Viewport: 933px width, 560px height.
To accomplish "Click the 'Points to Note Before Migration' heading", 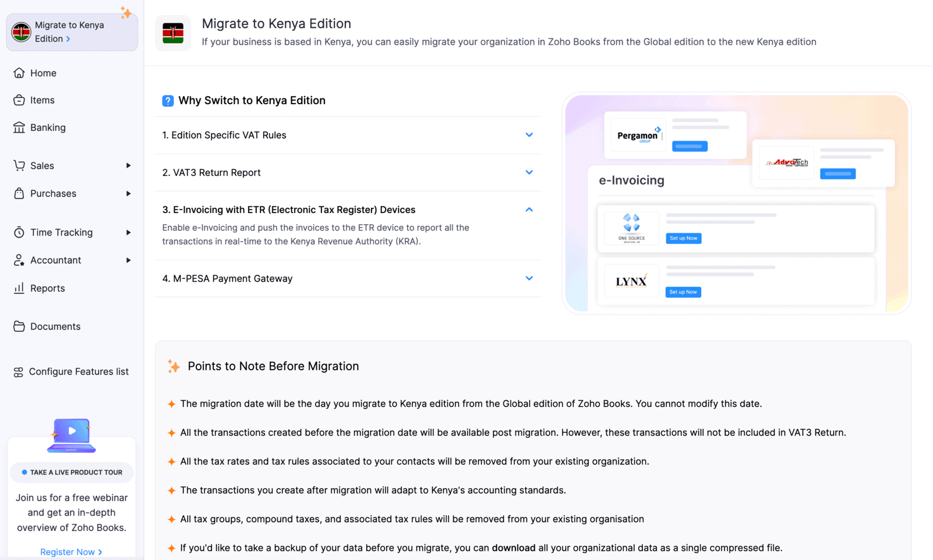I will 273,366.
